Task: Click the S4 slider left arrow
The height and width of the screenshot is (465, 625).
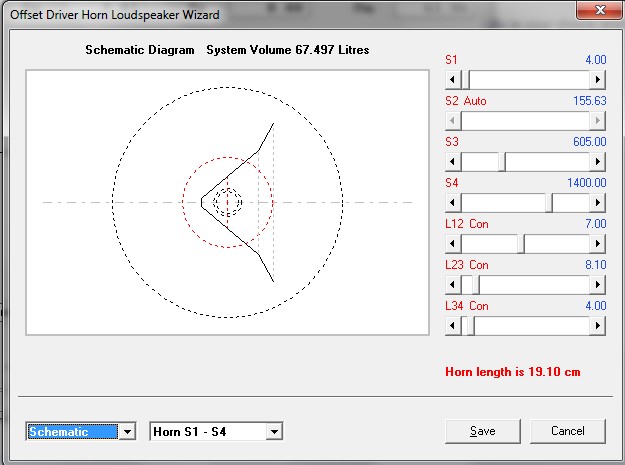Action: 453,203
